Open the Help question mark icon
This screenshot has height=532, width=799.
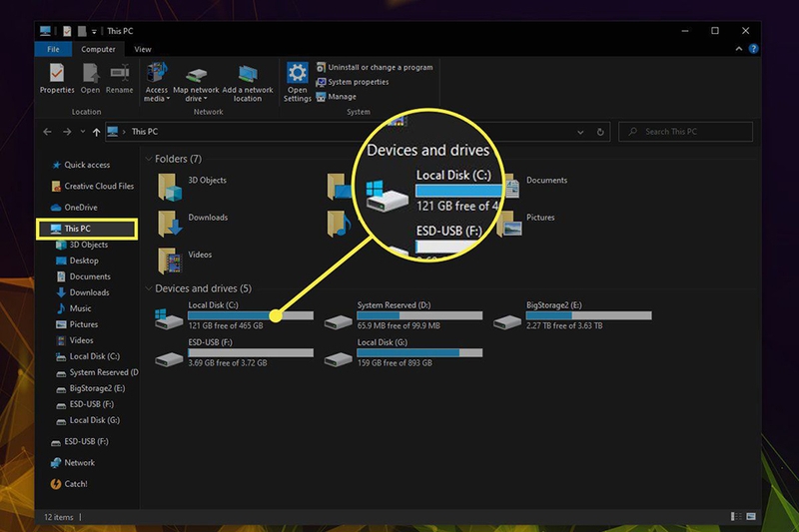coord(753,49)
